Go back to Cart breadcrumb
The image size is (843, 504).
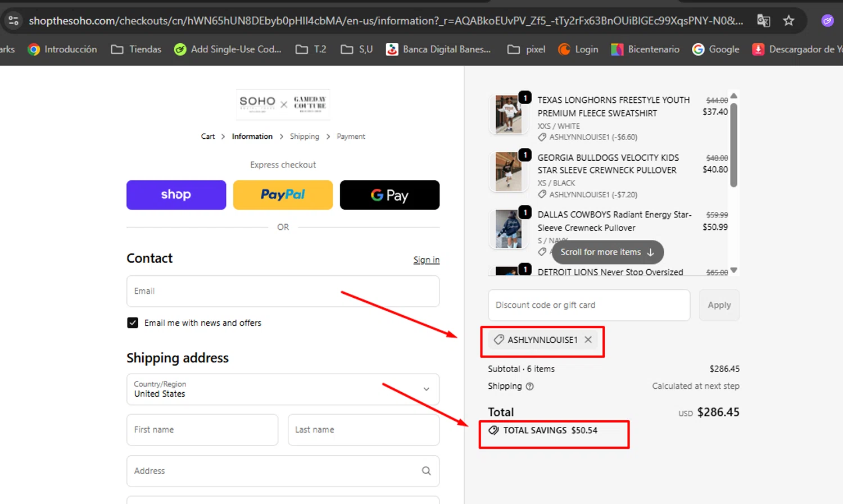(208, 137)
